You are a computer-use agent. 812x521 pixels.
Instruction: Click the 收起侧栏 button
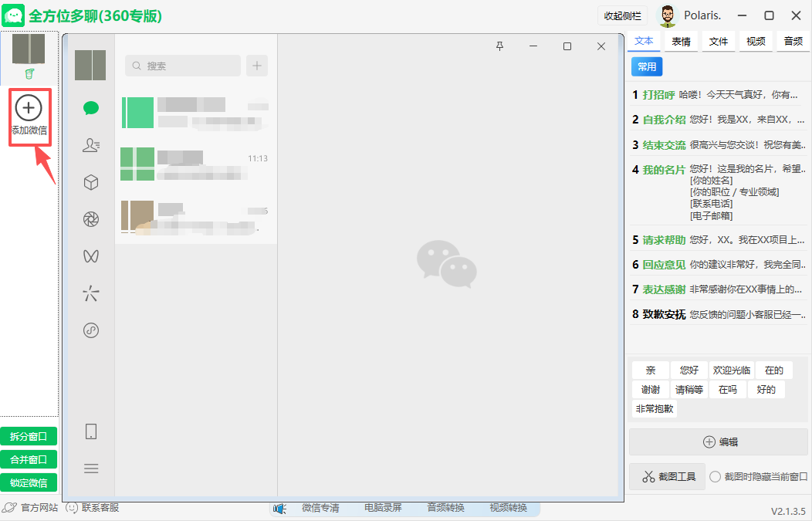tap(622, 15)
